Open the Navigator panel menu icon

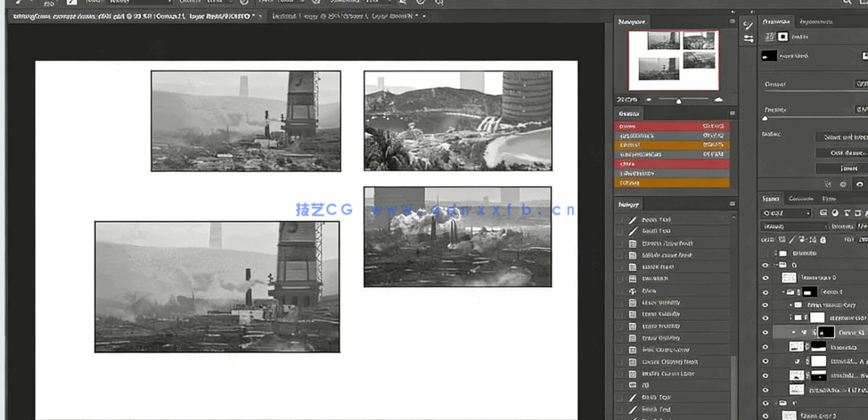733,21
